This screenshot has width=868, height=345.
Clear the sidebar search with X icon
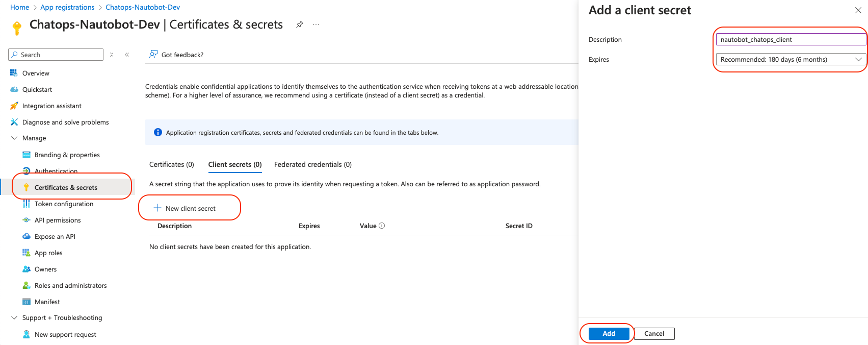coord(112,55)
